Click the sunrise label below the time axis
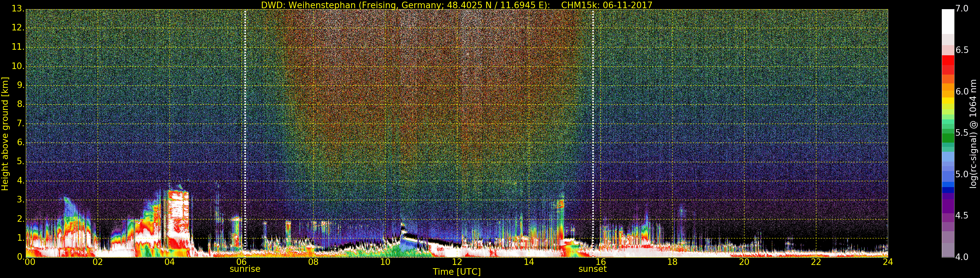Viewport: 980px width, 278px height. [x=245, y=269]
